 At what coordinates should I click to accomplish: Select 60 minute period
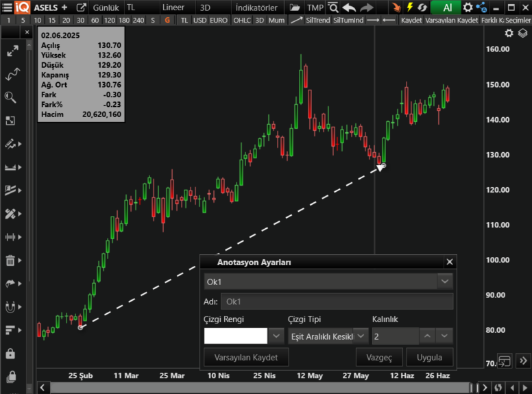95,21
